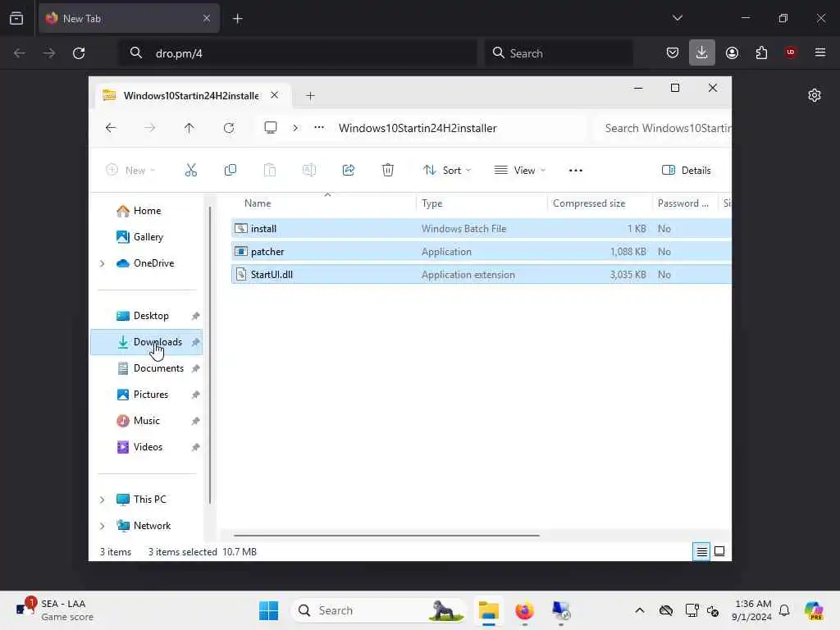Reload the Firefox page
The width and height of the screenshot is (840, 630).
pyautogui.click(x=79, y=53)
